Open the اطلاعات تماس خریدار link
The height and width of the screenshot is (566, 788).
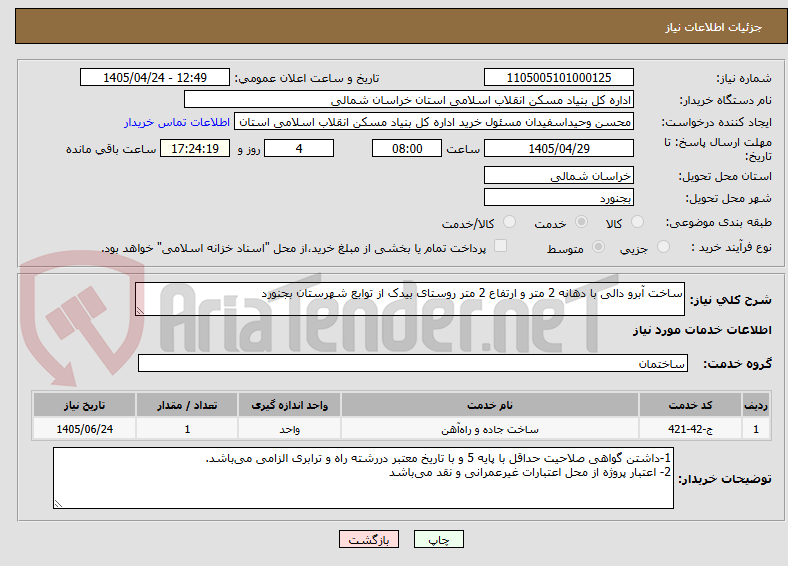pos(177,122)
